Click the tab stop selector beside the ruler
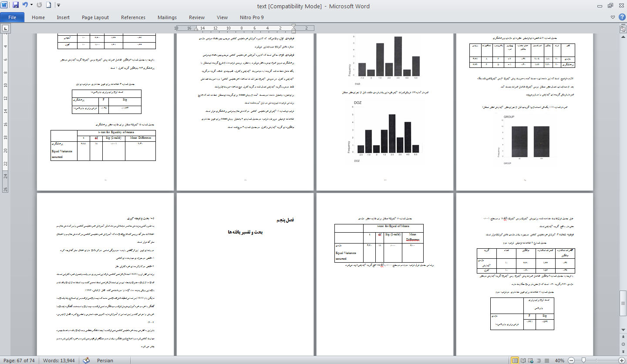Image resolution: width=627 pixels, height=364 pixels. [x=5, y=29]
